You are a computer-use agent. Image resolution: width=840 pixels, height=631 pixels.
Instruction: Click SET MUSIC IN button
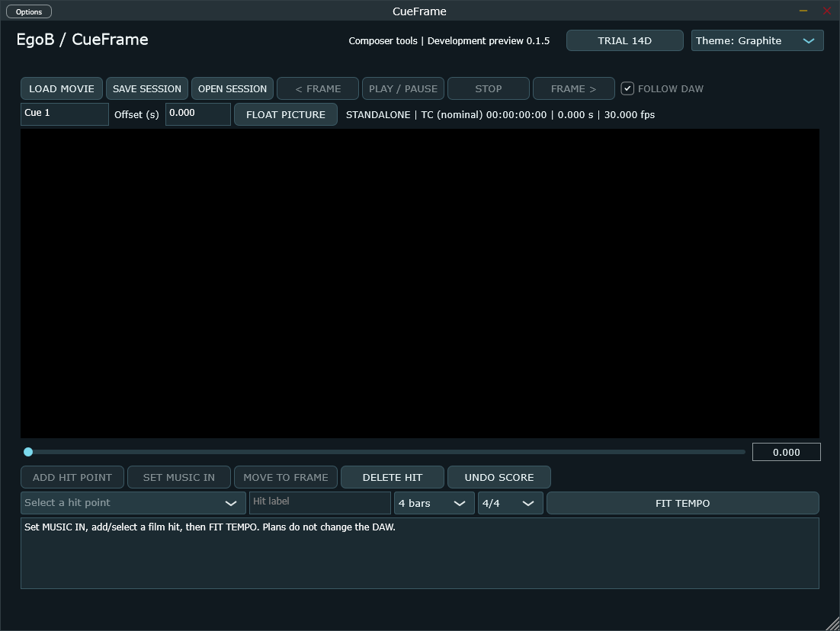click(x=179, y=477)
